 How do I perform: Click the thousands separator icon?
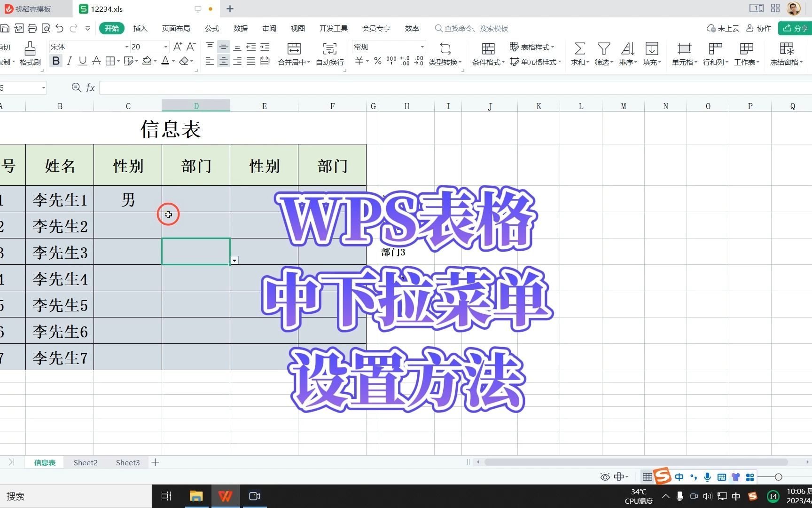pyautogui.click(x=391, y=61)
